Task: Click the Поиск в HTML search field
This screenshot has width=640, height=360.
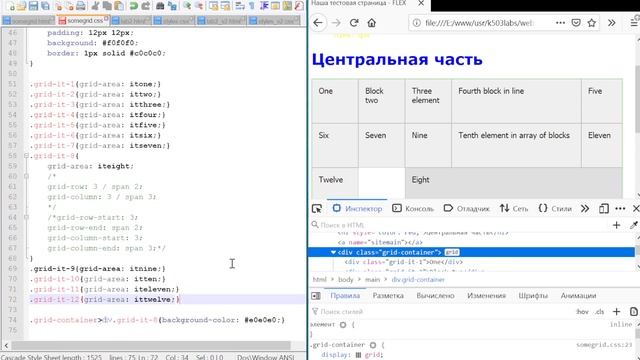Action: (459, 225)
